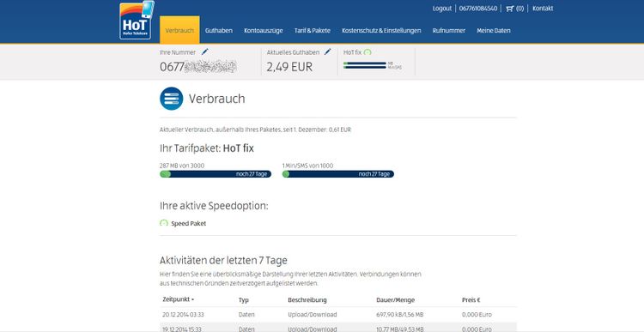Open the shopping cart icon

click(x=510, y=9)
